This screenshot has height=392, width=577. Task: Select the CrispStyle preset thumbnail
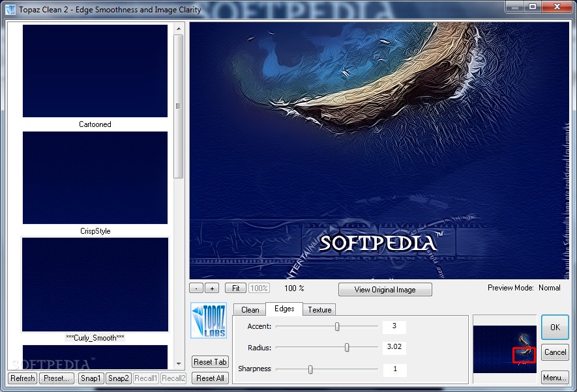(95, 178)
